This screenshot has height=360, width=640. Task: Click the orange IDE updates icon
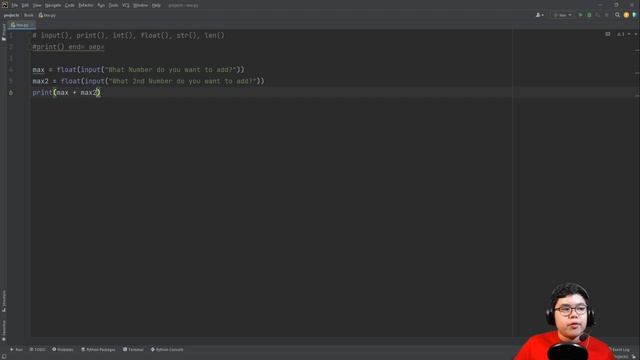pyautogui.click(x=626, y=15)
